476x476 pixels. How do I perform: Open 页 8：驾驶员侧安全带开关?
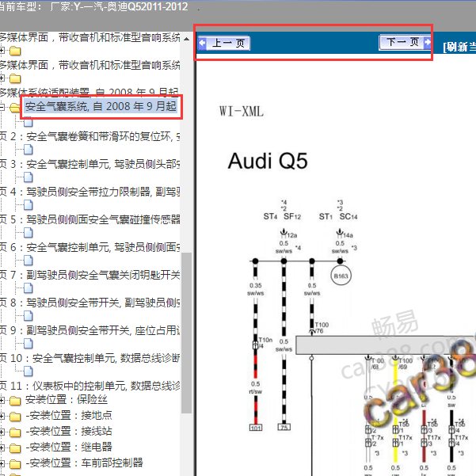pyautogui.click(x=89, y=303)
